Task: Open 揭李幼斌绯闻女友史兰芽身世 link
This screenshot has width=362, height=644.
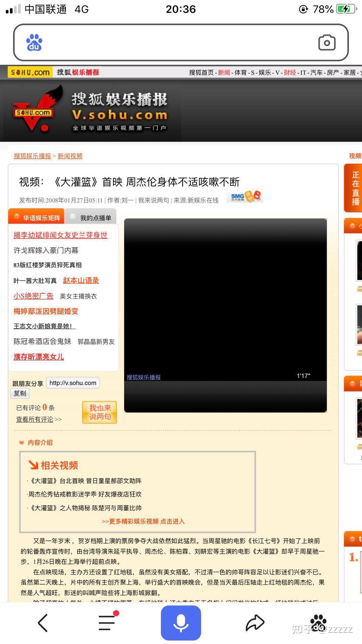Action: [x=60, y=235]
